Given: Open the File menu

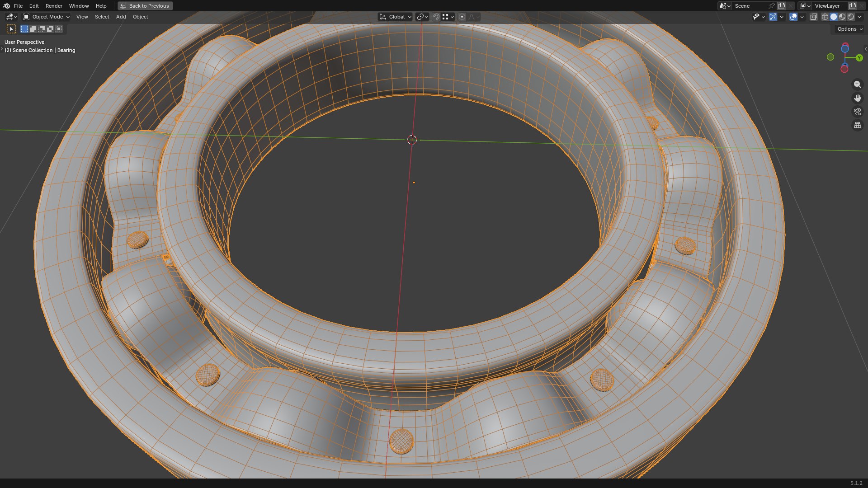Looking at the screenshot, I should click(x=18, y=6).
